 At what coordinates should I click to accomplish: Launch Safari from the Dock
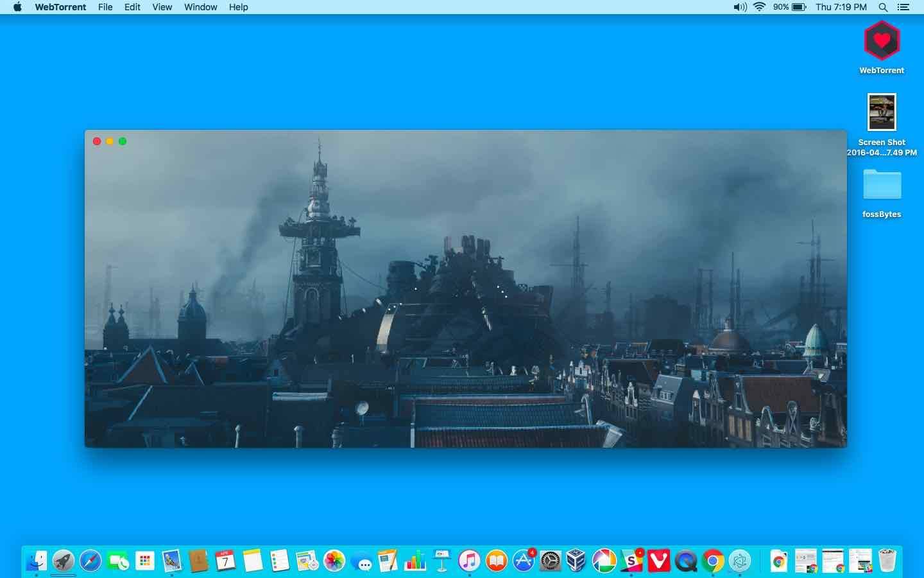coord(90,561)
